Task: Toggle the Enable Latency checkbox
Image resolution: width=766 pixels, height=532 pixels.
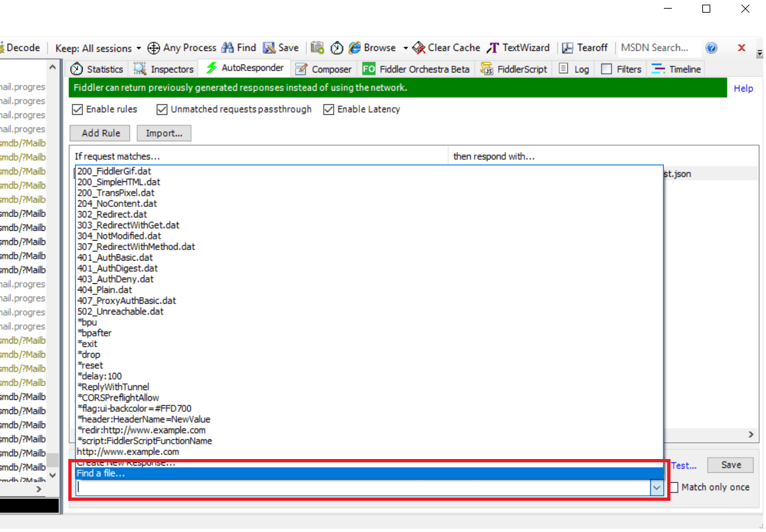Action: click(329, 109)
